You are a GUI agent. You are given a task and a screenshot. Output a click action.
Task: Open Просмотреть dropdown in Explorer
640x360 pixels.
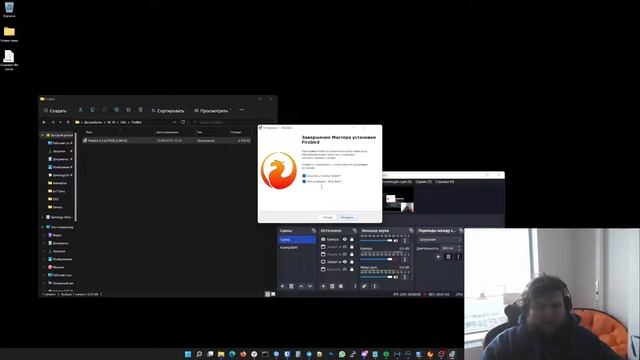212,110
